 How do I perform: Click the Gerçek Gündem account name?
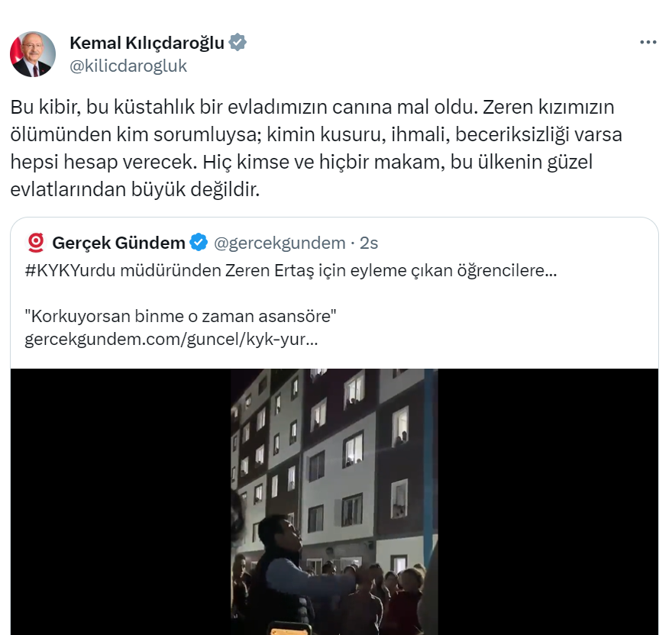118,243
